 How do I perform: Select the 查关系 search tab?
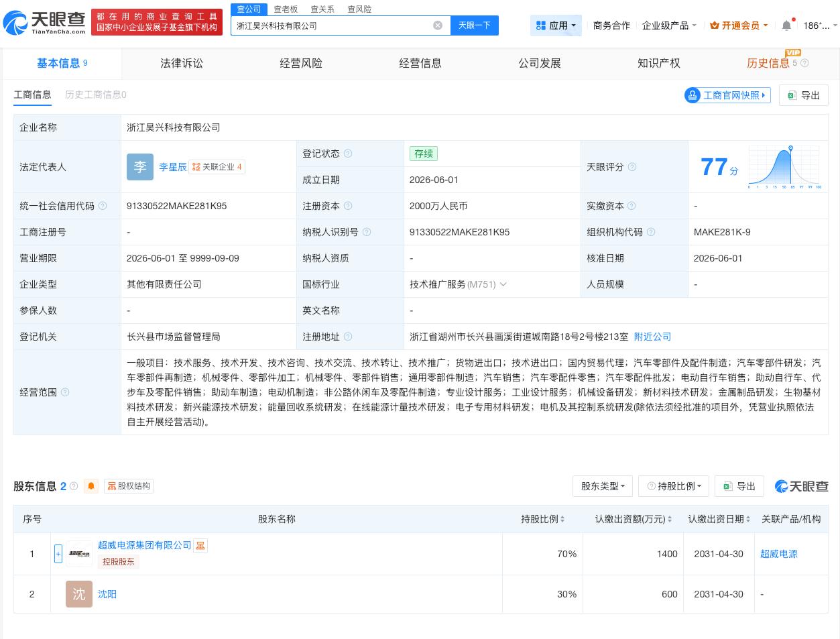coord(322,9)
